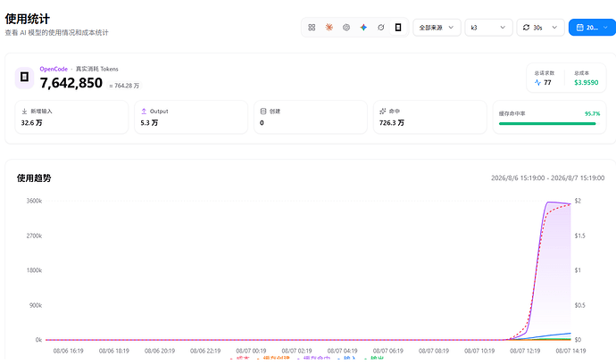Screen dimensions: 616x364
Task: Click the upload arrow icon beside Output
Action: click(x=144, y=112)
